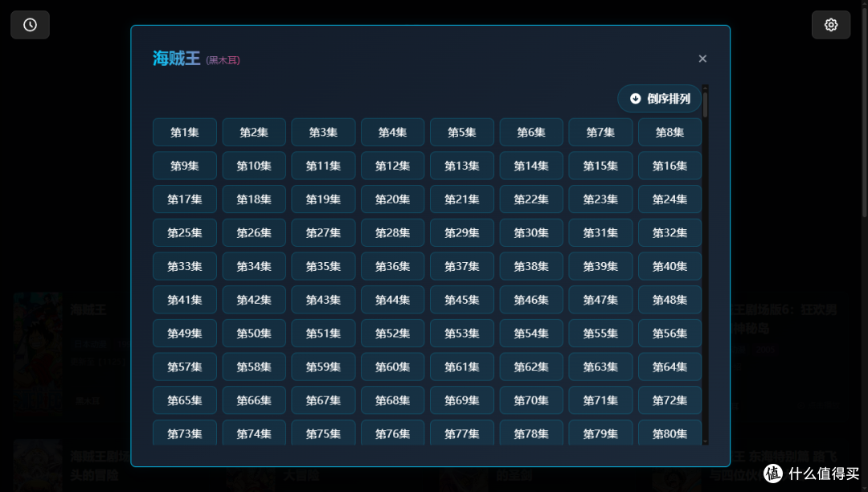Play episode 第6集
Screen dimensions: 868x492
pos(531,133)
